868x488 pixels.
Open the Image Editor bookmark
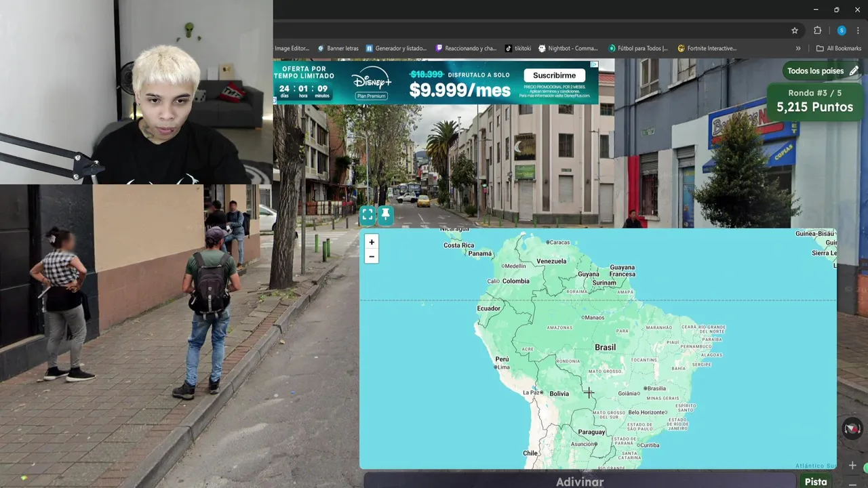tap(292, 48)
